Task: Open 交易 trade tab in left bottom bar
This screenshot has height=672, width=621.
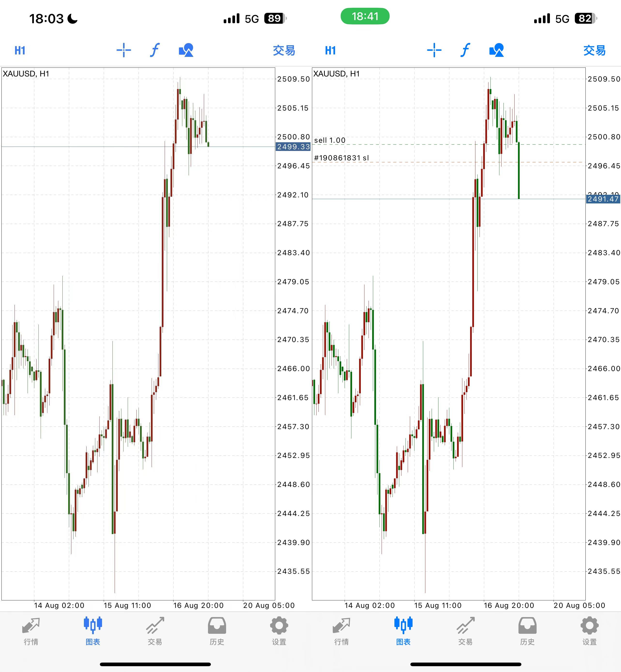Action: click(155, 631)
